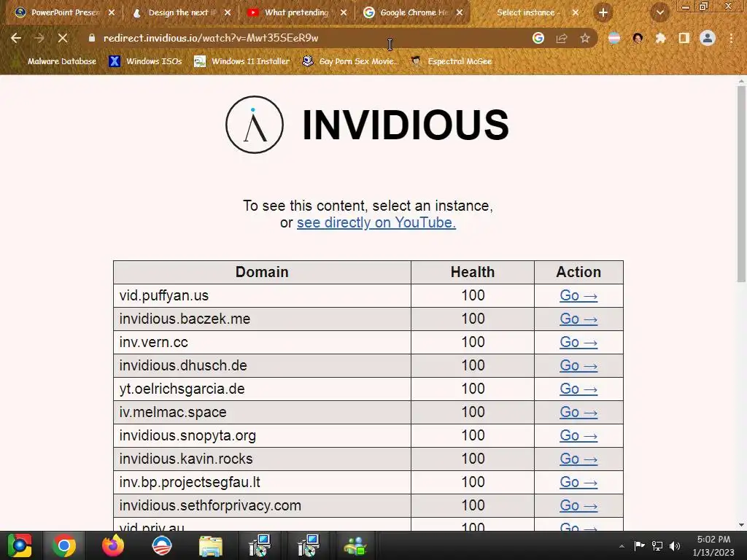The width and height of the screenshot is (747, 560).
Task: Open Windows Live Messenger taskbar icon
Action: [355, 545]
